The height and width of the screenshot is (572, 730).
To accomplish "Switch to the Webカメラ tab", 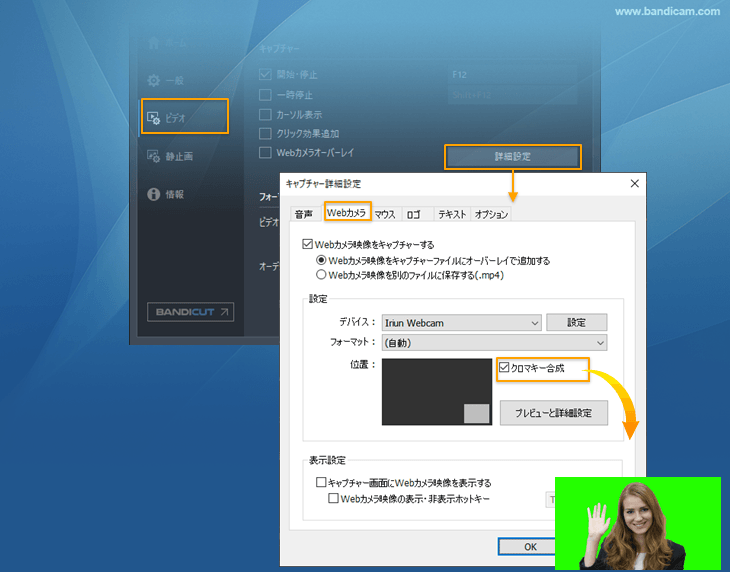I will [x=347, y=213].
